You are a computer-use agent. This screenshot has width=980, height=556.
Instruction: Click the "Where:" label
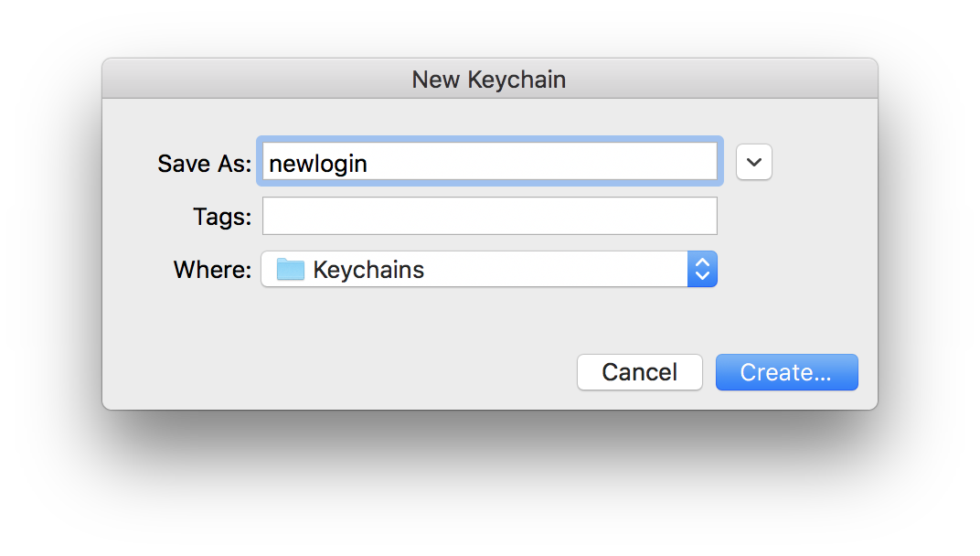(x=212, y=270)
